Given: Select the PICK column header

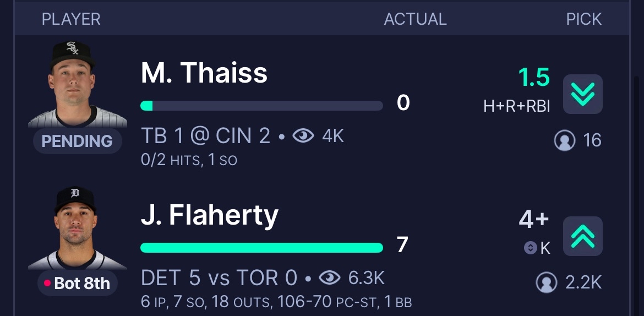Looking at the screenshot, I should click(583, 19).
